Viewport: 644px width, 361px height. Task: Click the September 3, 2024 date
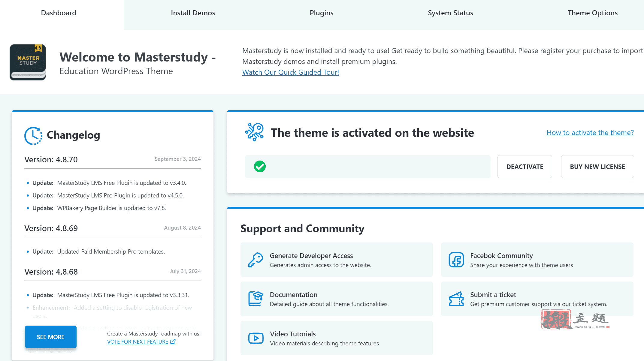pos(178,159)
